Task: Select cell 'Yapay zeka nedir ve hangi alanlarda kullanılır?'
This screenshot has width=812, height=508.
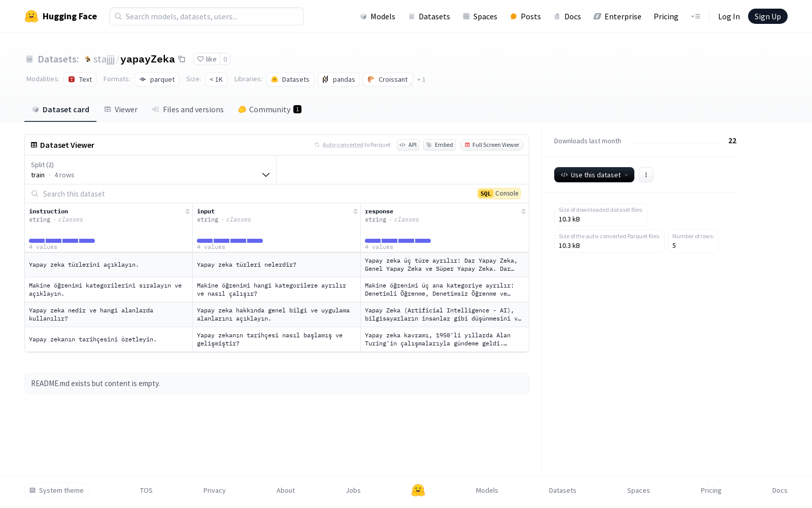Action: point(109,314)
